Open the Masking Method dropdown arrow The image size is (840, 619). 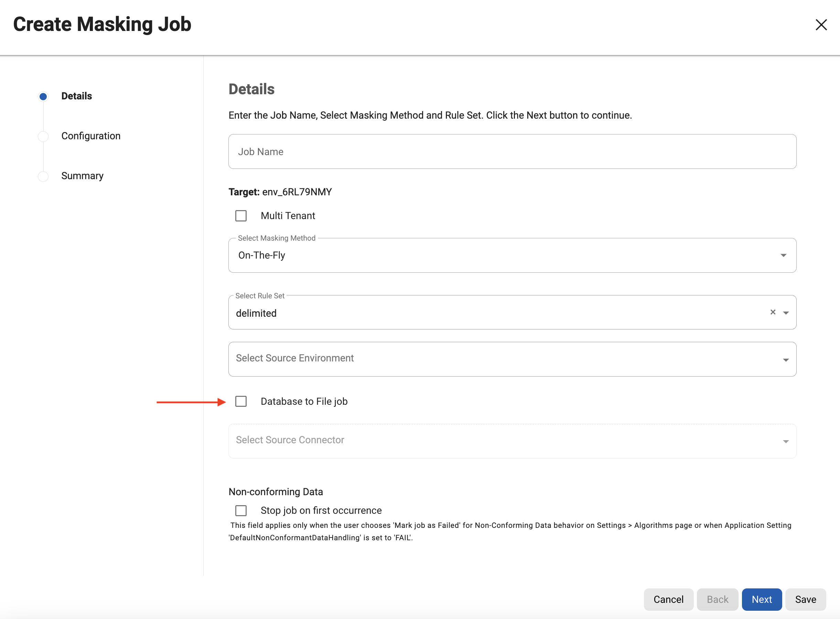coord(783,255)
